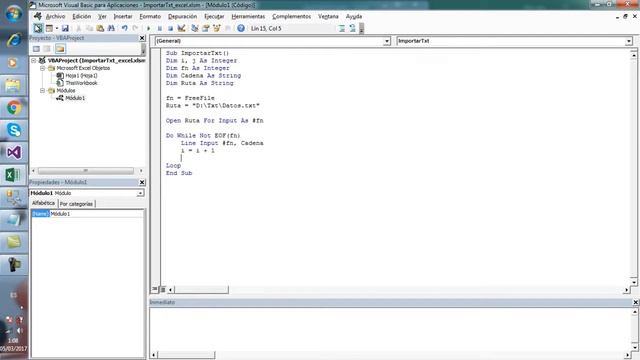Viewport: 640px width, 360px height.
Task: Open Object Browser toolbar icon
Action: coord(217,28)
